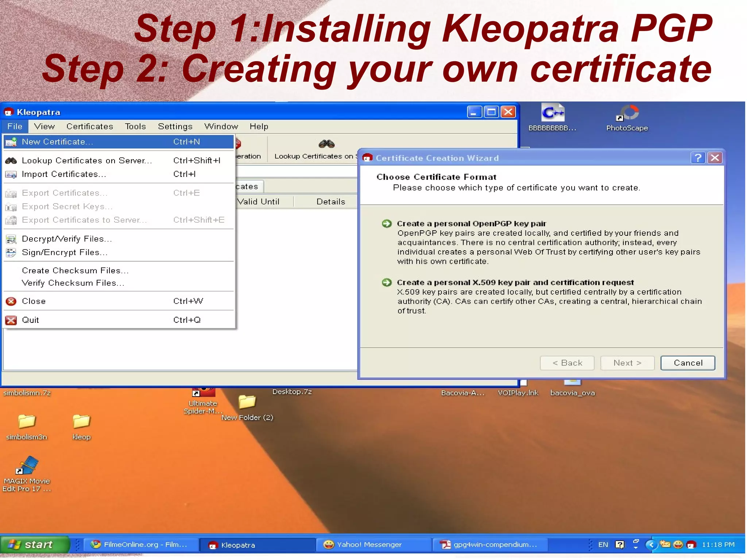Choose Import Certificates from File menu
The width and height of the screenshot is (747, 560).
(64, 174)
